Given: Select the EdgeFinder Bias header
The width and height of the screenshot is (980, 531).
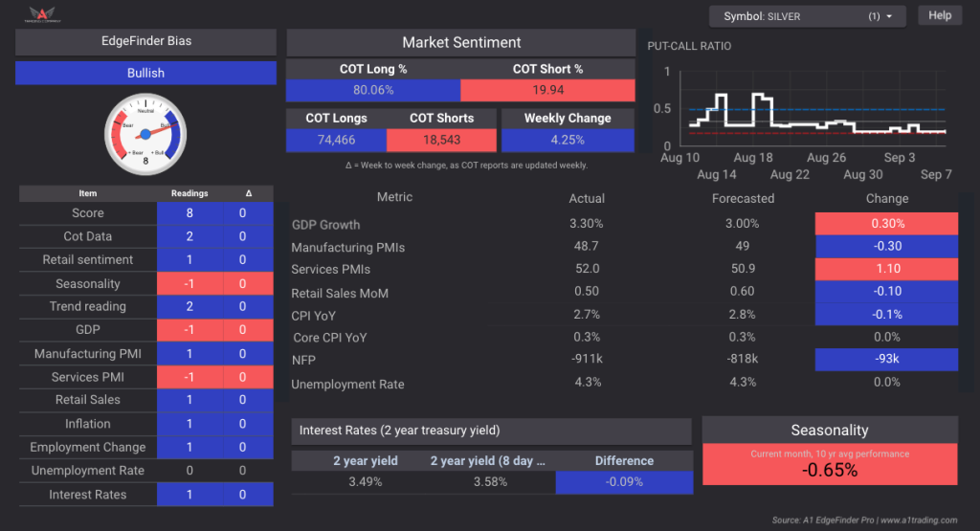Looking at the screenshot, I should tap(145, 42).
